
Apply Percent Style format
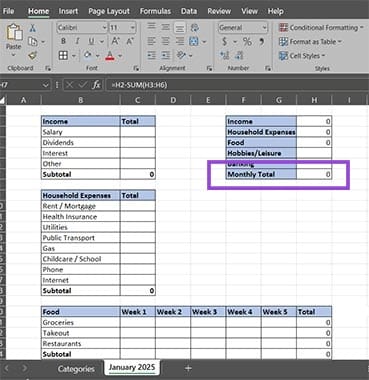(x=247, y=41)
